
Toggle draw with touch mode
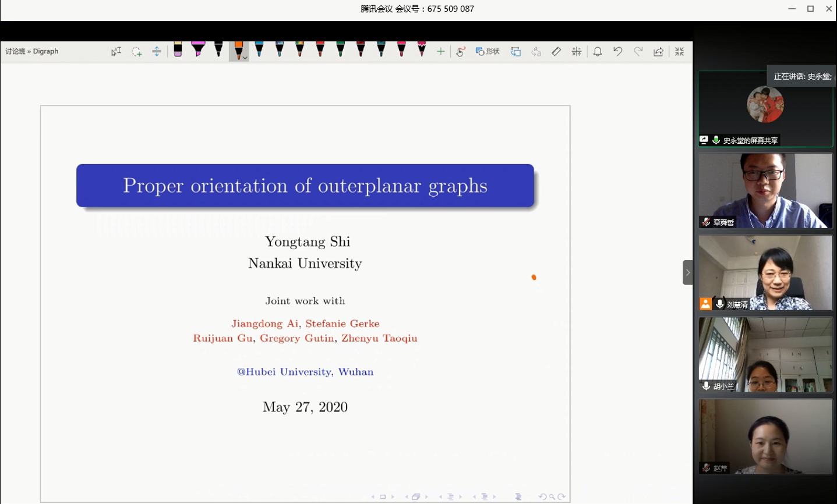[461, 52]
